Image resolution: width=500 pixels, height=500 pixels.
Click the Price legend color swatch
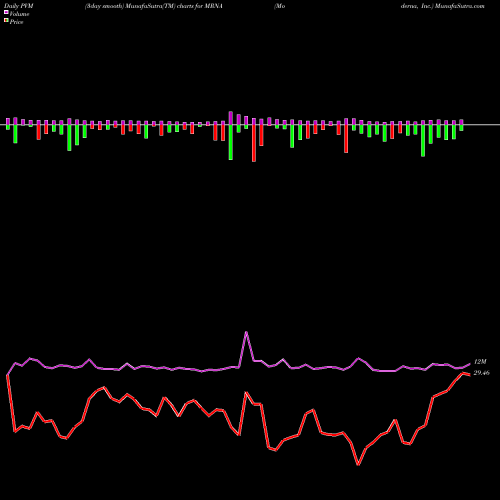(6, 21)
